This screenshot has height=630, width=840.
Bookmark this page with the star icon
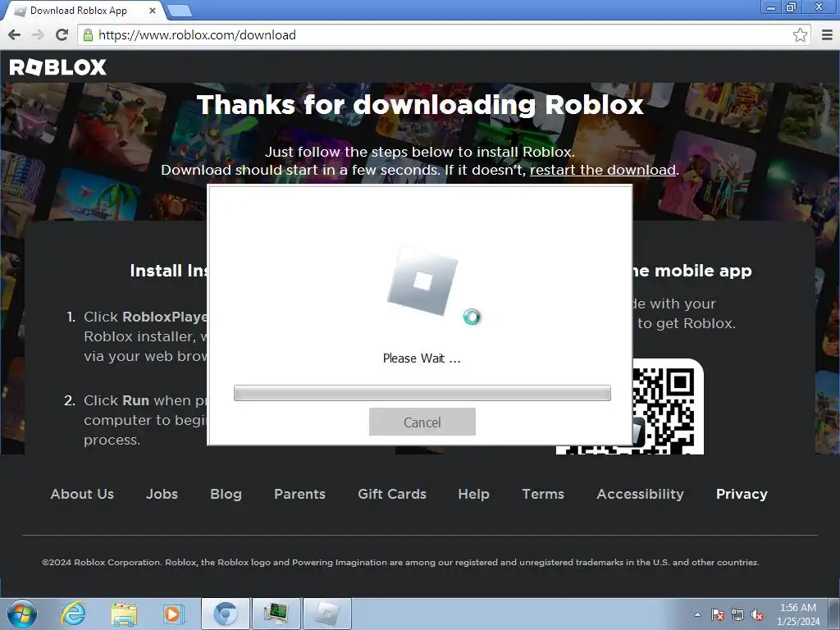tap(800, 35)
